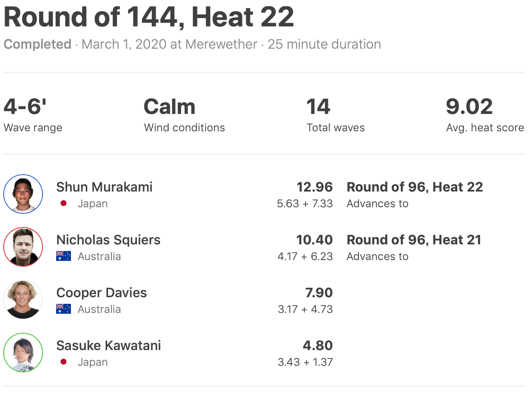This screenshot has width=532, height=393.
Task: Click Shun Murakami's 12.96 heat total
Action: (315, 187)
